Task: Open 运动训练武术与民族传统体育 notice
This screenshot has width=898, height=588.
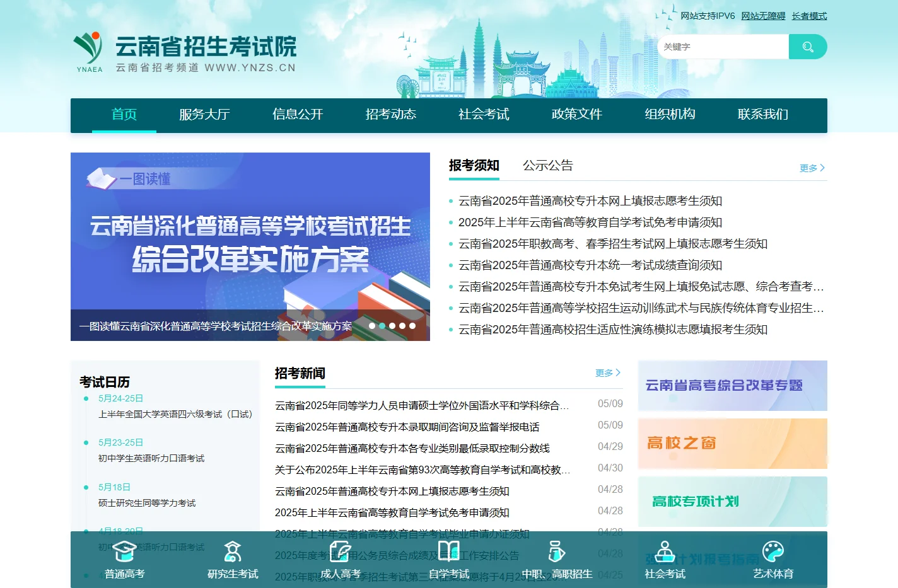Action: coord(641,308)
